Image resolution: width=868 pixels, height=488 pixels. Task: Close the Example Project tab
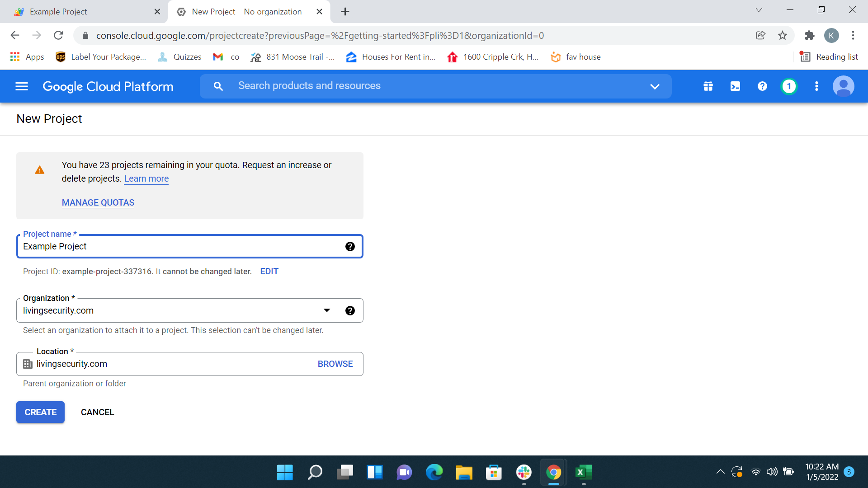[157, 12]
